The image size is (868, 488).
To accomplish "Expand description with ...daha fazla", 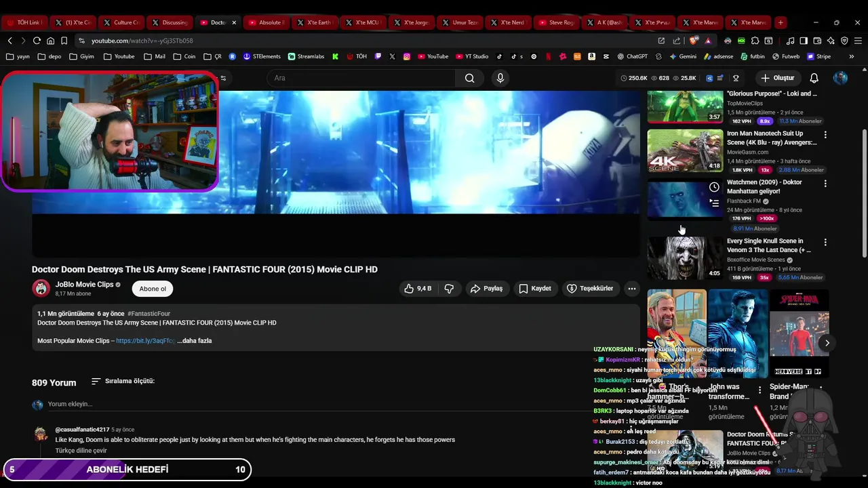I will click(195, 341).
